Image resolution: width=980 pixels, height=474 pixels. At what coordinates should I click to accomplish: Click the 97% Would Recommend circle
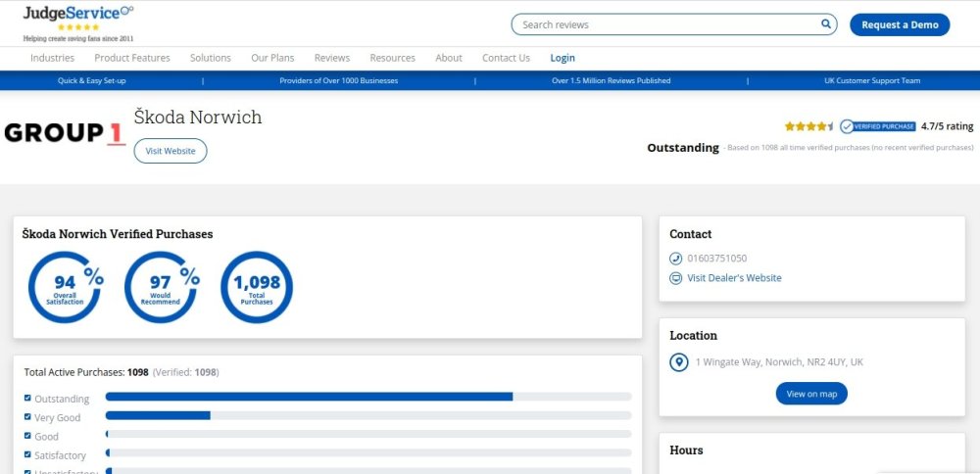[x=161, y=287]
